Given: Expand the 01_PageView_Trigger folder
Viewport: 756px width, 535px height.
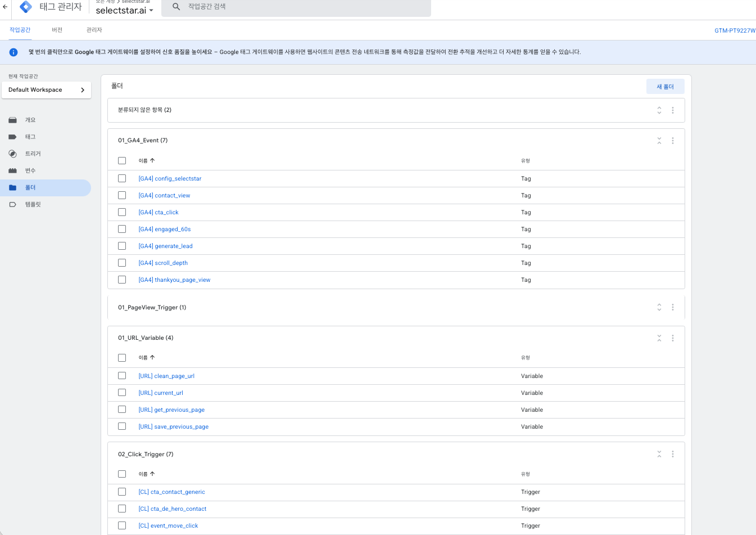Looking at the screenshot, I should pyautogui.click(x=659, y=307).
